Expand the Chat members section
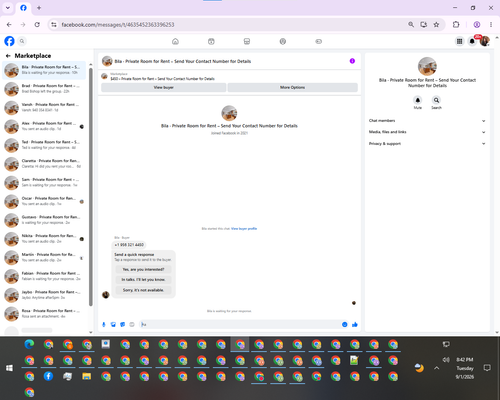The width and height of the screenshot is (500, 400). [x=427, y=121]
